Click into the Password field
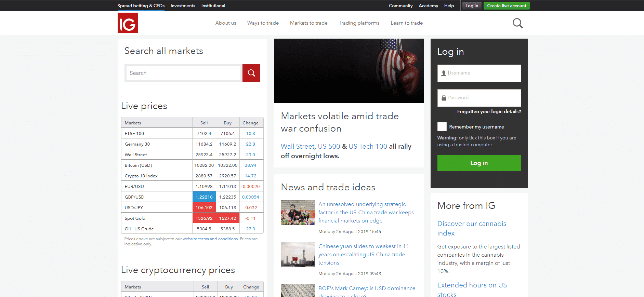Image resolution: width=644 pixels, height=297 pixels. point(482,98)
